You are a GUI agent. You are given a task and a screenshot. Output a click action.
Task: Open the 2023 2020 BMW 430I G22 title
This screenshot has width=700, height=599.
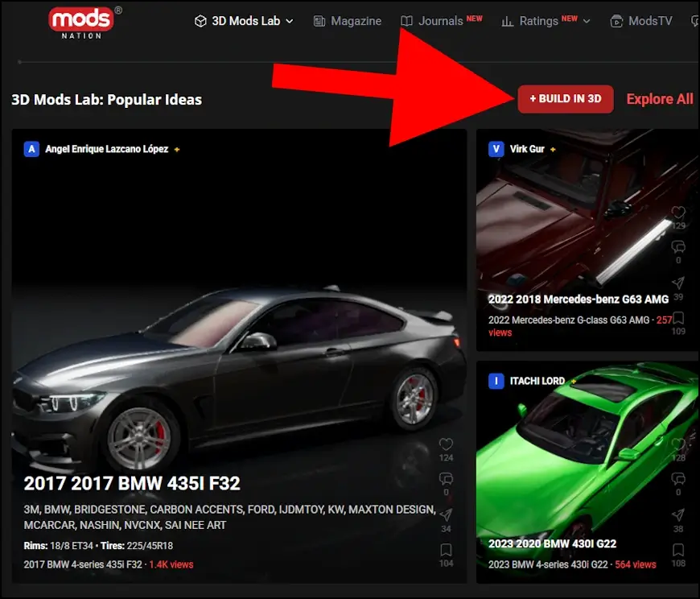[552, 543]
